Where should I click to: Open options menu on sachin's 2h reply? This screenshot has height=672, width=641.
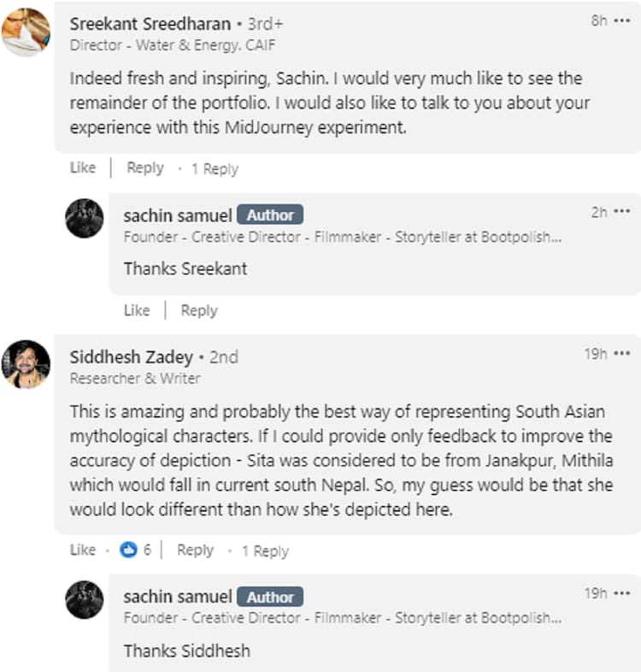(621, 212)
